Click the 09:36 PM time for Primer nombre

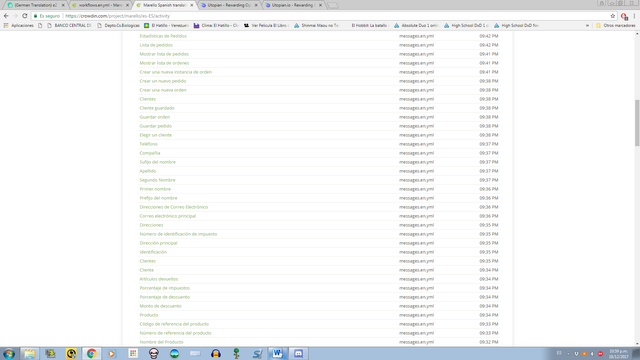pos(489,189)
